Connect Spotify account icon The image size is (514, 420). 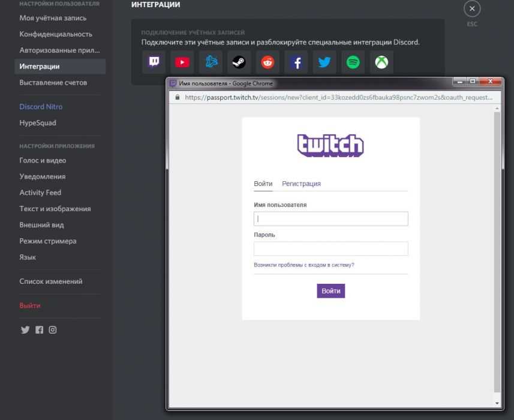353,62
